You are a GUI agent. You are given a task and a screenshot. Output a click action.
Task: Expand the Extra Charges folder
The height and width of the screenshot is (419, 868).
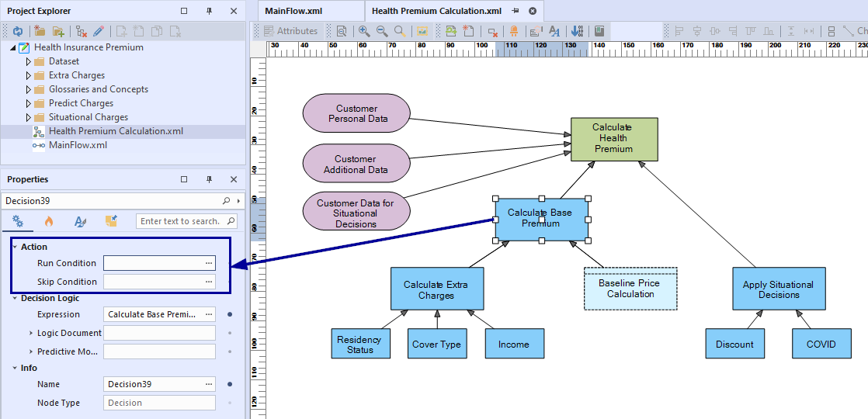pos(29,75)
